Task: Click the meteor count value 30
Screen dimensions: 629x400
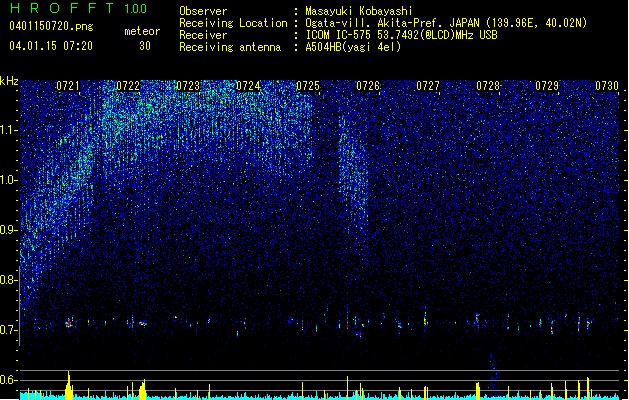Action: [145, 46]
